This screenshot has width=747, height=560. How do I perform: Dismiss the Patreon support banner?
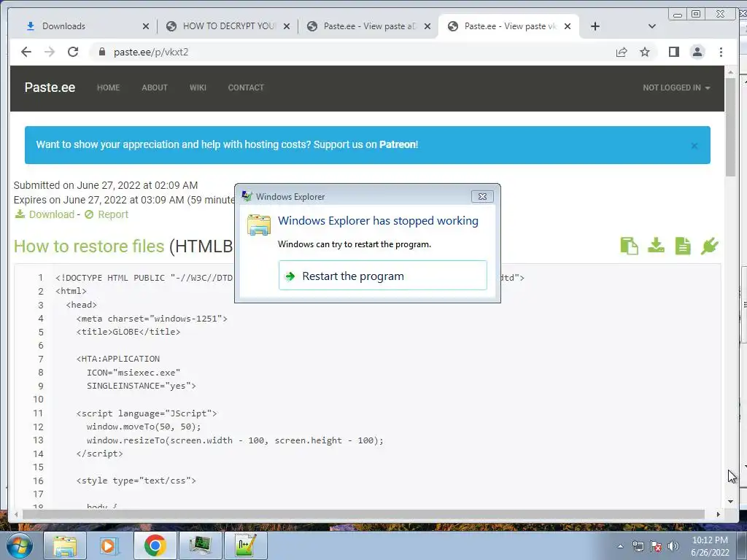pyautogui.click(x=694, y=145)
